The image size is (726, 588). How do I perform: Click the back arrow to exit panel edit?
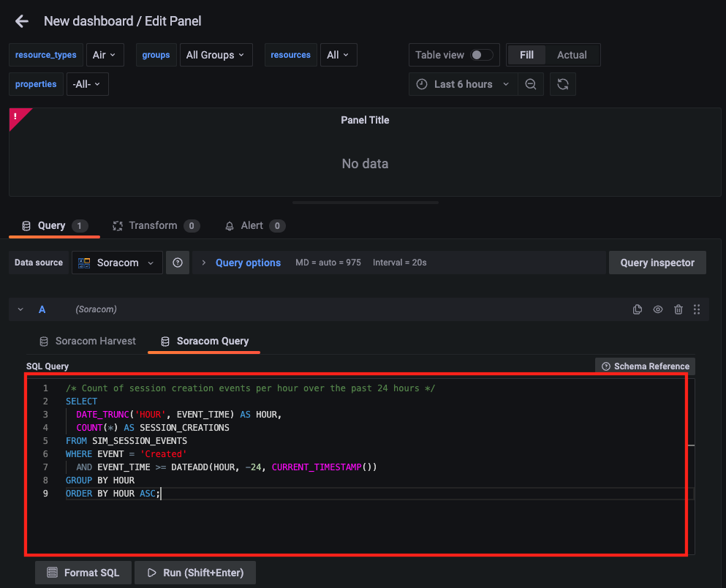coord(22,21)
